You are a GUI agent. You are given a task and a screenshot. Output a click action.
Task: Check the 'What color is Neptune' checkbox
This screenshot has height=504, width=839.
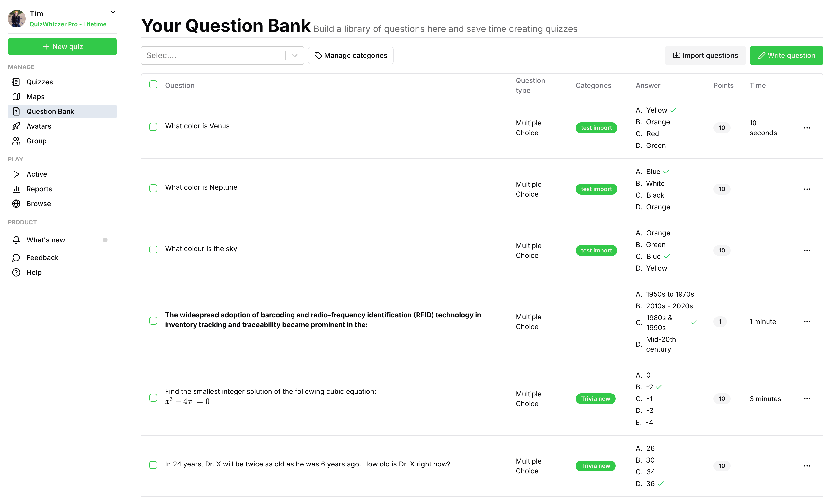click(153, 188)
